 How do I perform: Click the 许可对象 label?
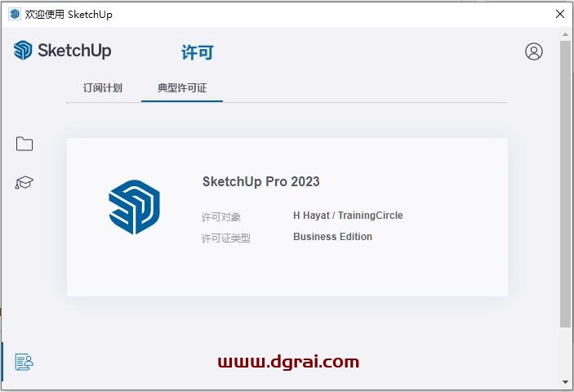[x=220, y=217]
